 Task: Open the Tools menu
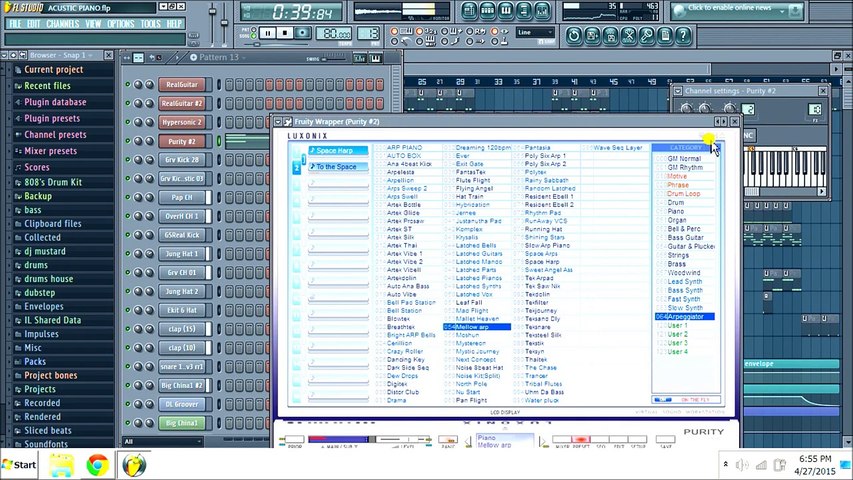(x=150, y=24)
